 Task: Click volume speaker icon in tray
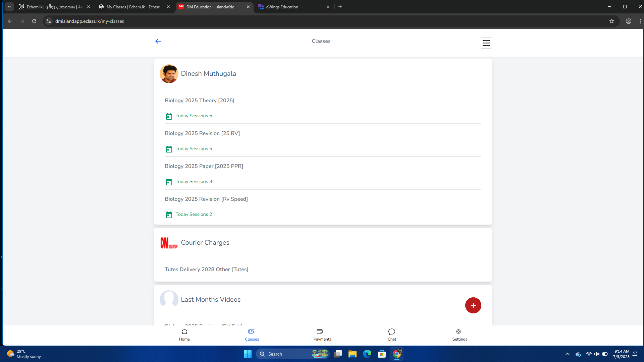coord(597,354)
